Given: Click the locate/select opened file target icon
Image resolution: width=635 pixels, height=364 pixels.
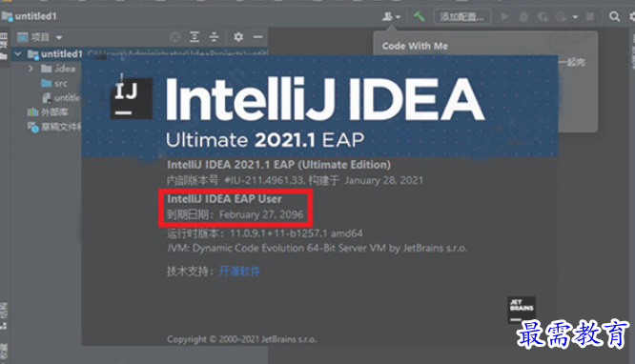Looking at the screenshot, I should 174,37.
